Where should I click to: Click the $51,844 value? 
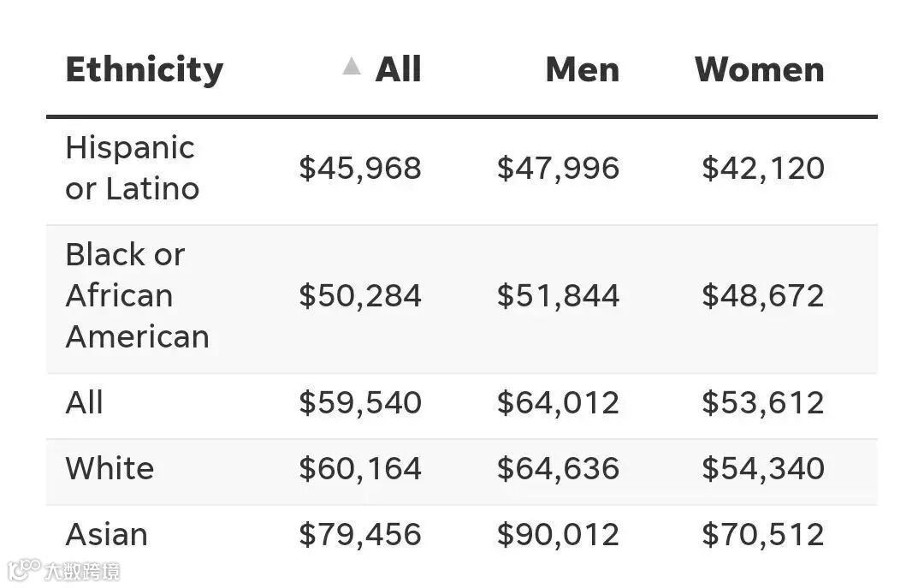point(558,295)
